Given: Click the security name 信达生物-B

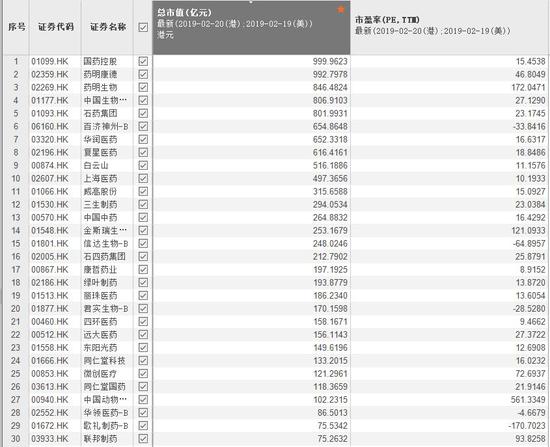Looking at the screenshot, I should tap(106, 243).
